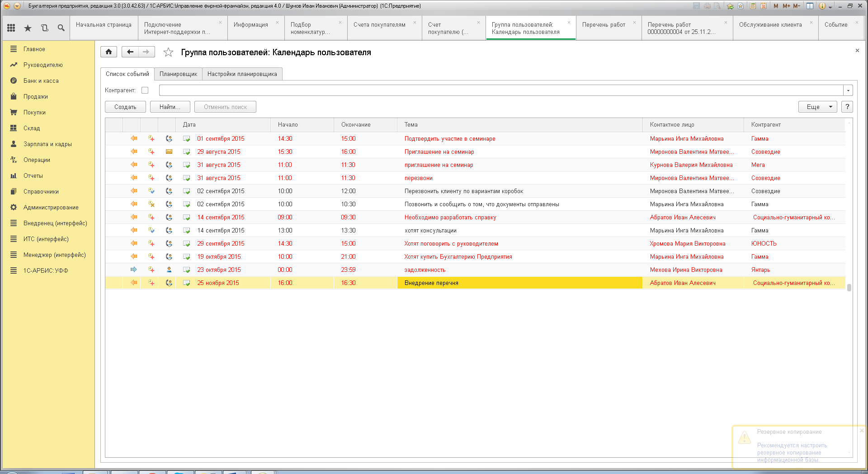Click blue outgoing arrow in 23 октября row
The height and width of the screenshot is (474, 868).
pos(134,270)
